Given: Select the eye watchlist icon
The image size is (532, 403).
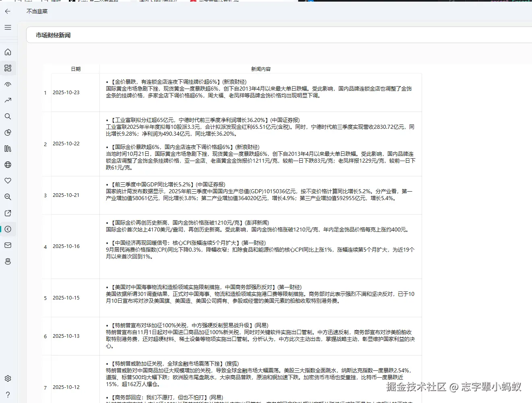Looking at the screenshot, I should pyautogui.click(x=8, y=84).
